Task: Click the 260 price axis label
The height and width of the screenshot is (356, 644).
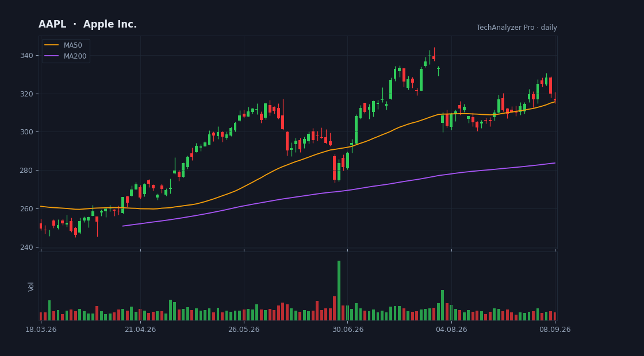Action: [x=26, y=209]
